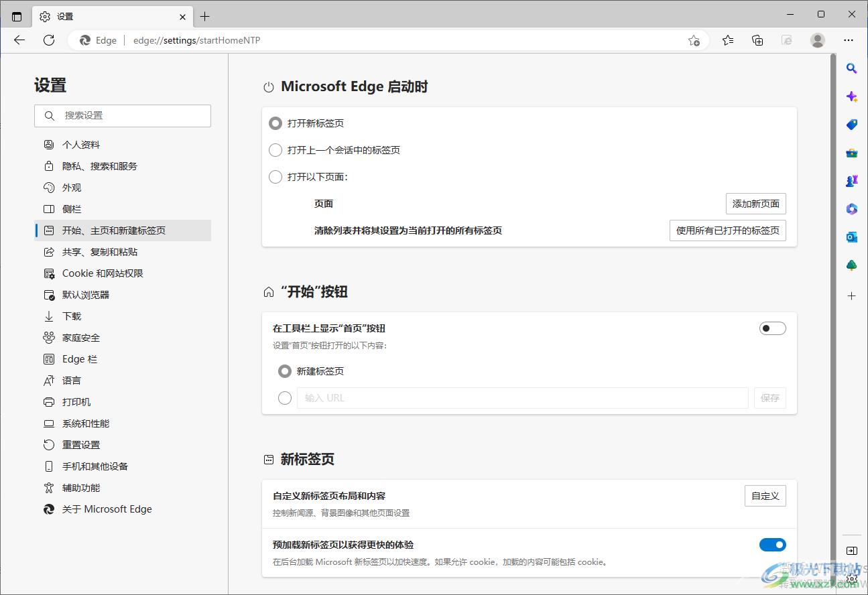Select the radio beside 输入 URL field
This screenshot has height=595, width=868.
[x=285, y=398]
